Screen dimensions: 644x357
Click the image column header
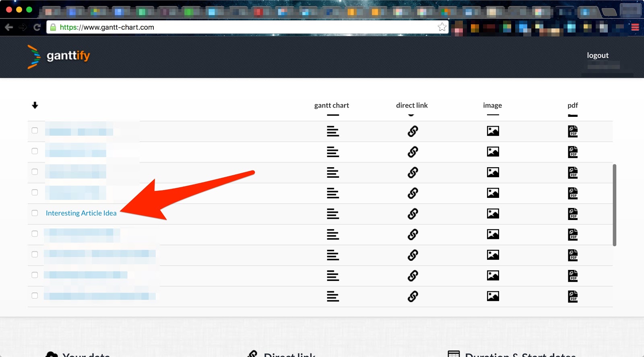coord(492,105)
